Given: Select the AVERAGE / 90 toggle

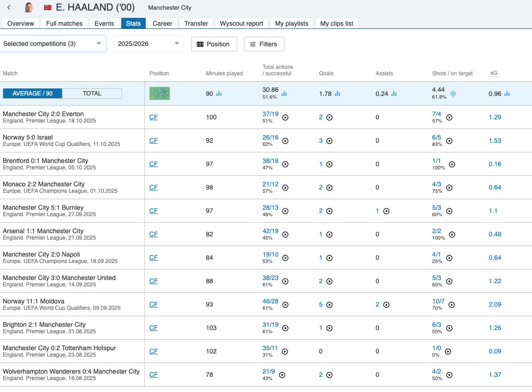Looking at the screenshot, I should [x=33, y=93].
